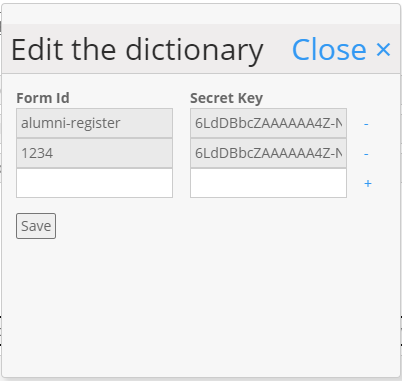This screenshot has width=402, height=381.
Task: Add a new row with plus icon
Action: [368, 183]
